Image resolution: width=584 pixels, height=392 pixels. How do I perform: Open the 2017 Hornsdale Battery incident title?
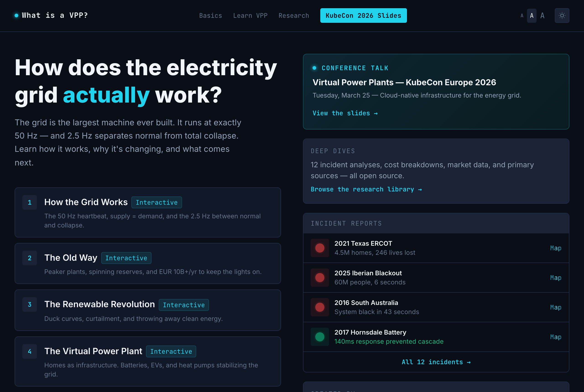tap(370, 332)
